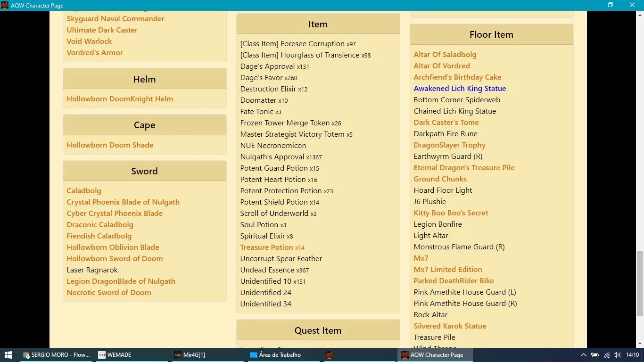Click Hourglass of Transience x98 entry
Screen dimensions: 644x362
305,55
